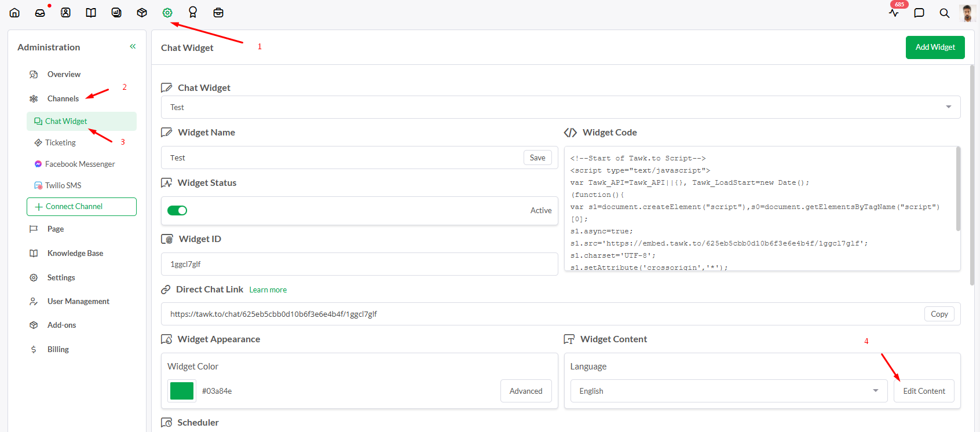Click the Edit Content button
Image resolution: width=980 pixels, height=432 pixels.
click(924, 391)
